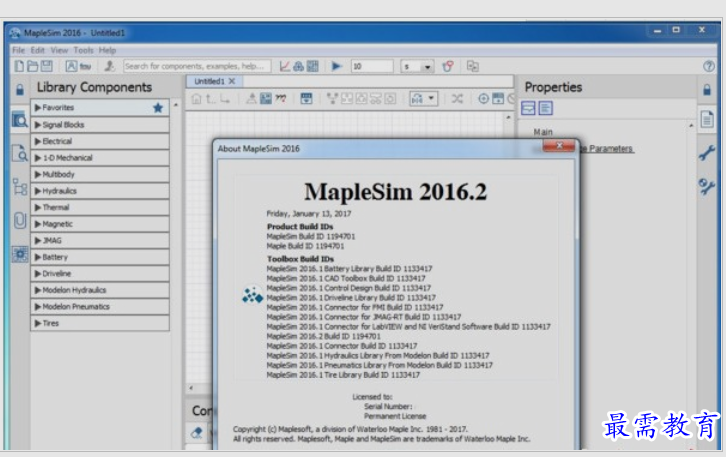
Task: Expand the Multibody library group
Action: 100,175
